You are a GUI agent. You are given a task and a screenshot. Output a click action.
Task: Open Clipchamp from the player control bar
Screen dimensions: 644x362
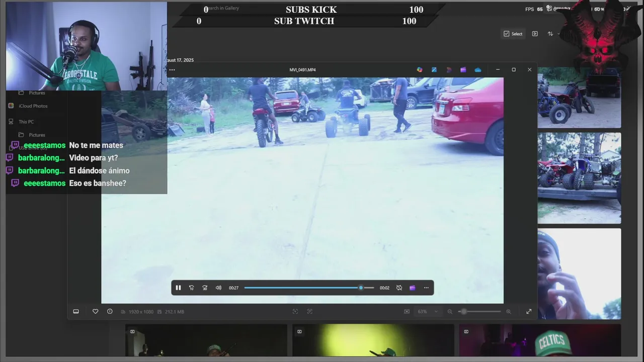(413, 288)
